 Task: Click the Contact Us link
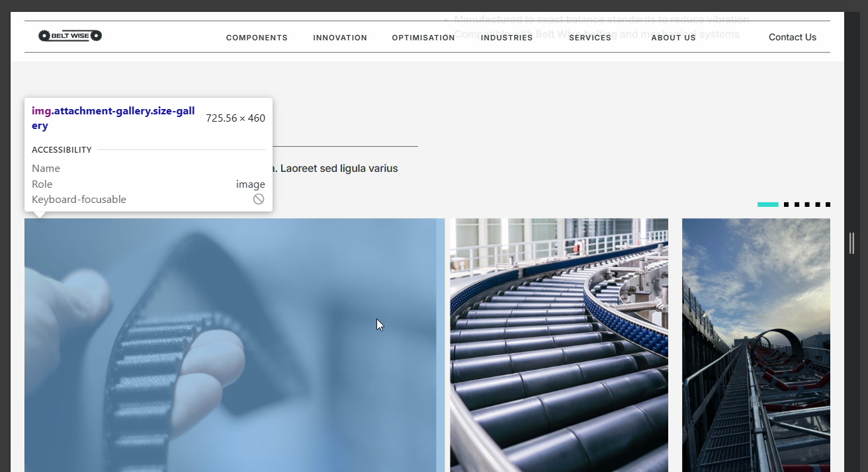point(793,37)
